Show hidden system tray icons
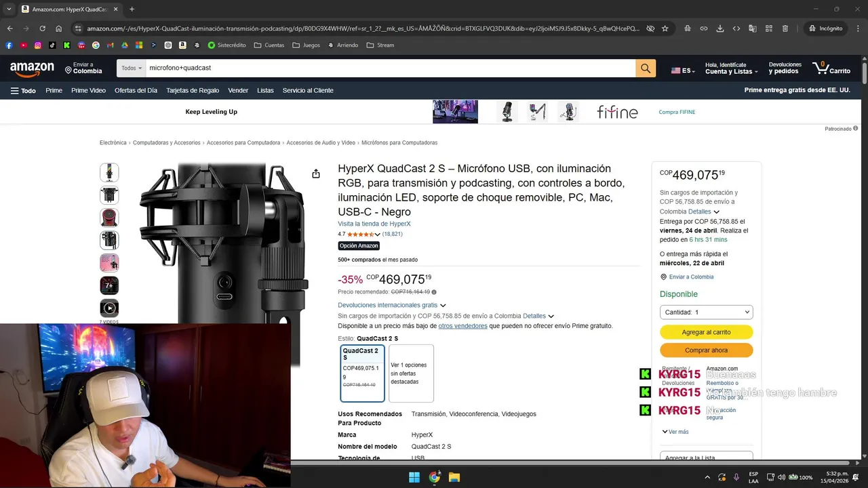Image resolution: width=868 pixels, height=488 pixels. click(x=707, y=477)
